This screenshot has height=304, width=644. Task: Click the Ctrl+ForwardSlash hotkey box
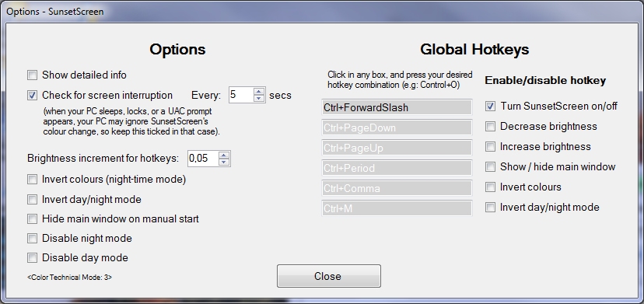(x=397, y=107)
